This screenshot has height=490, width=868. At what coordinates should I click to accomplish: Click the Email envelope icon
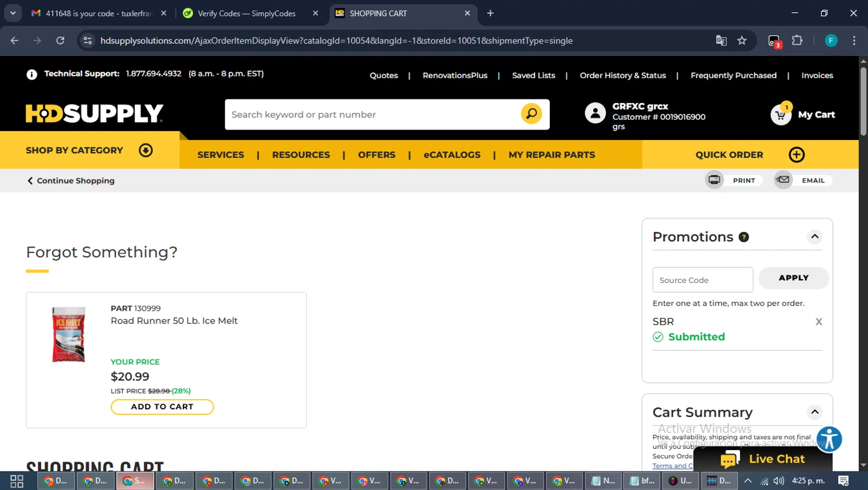click(783, 180)
